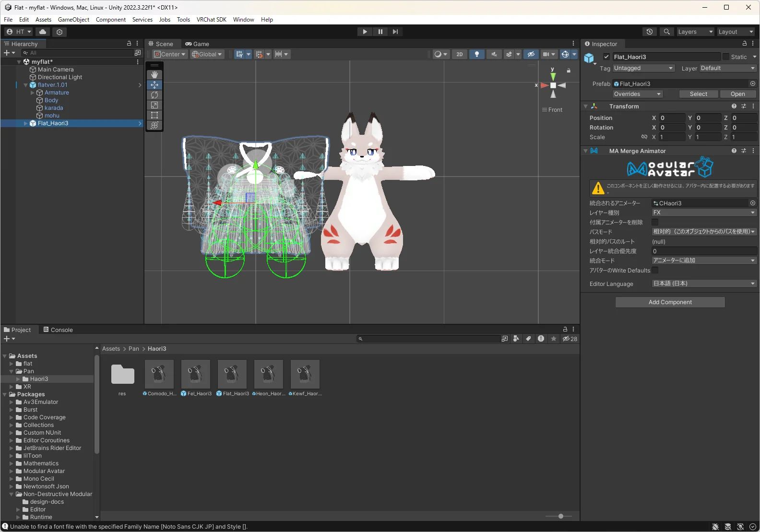Click the prefab Open button
Viewport: 760px width, 532px height.
pyautogui.click(x=738, y=94)
